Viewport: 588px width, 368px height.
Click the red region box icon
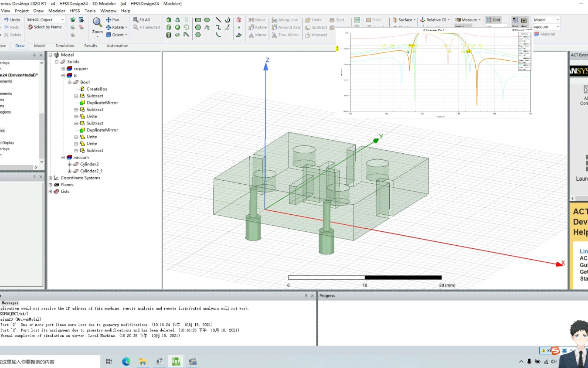coord(239,20)
